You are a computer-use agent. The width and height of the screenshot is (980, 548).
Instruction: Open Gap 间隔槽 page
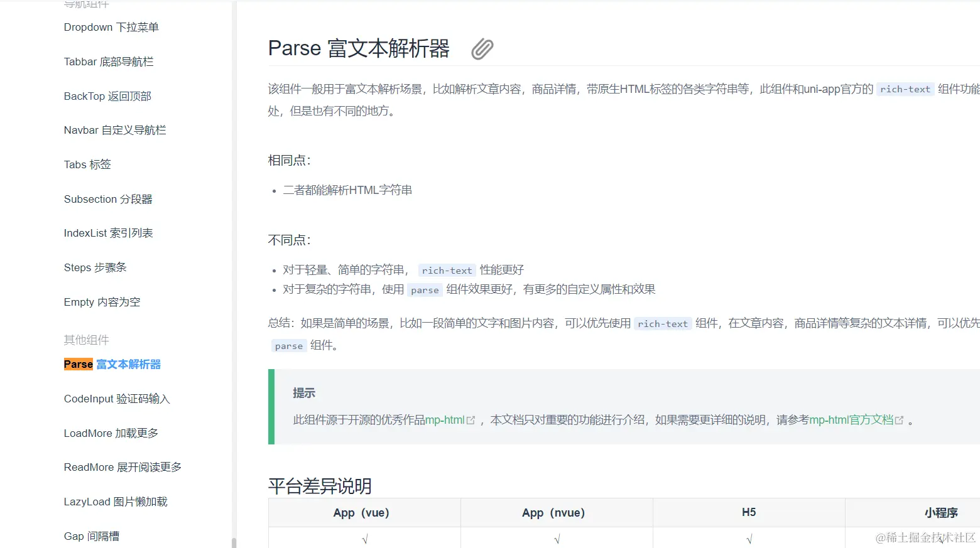(x=92, y=536)
